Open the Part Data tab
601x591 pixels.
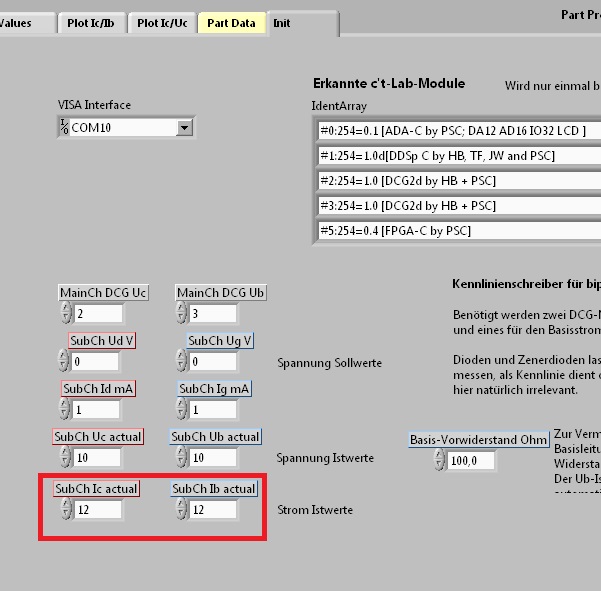(231, 23)
